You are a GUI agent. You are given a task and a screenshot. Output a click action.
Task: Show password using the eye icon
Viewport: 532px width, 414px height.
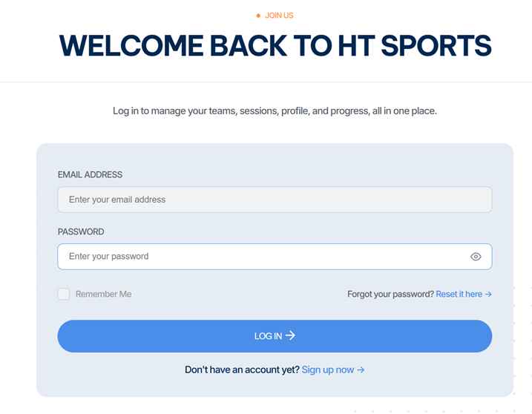click(476, 257)
